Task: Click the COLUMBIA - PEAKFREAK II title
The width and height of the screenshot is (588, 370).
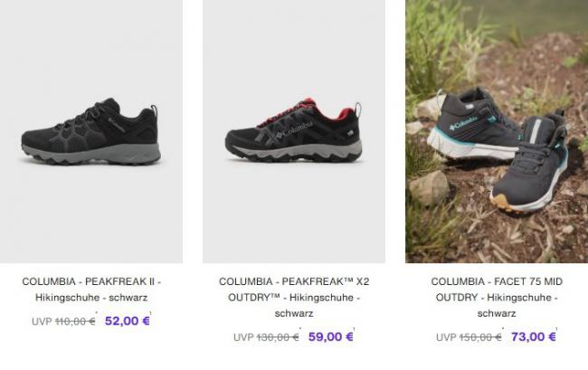Action: tap(91, 281)
